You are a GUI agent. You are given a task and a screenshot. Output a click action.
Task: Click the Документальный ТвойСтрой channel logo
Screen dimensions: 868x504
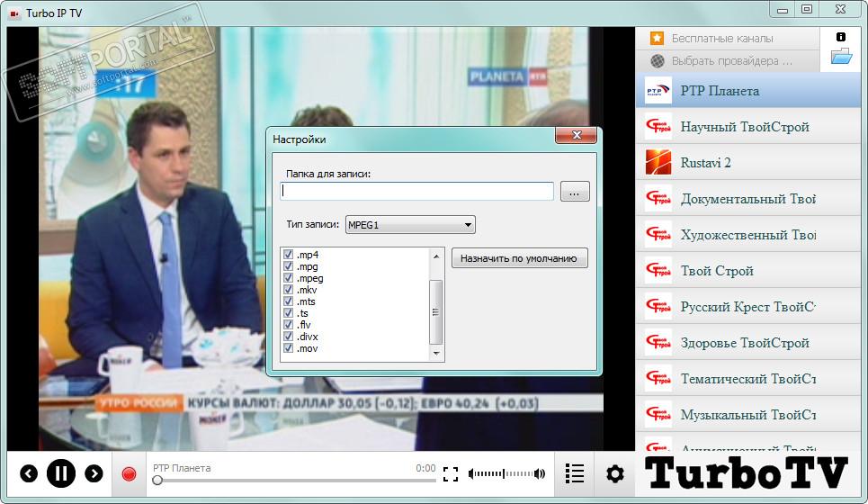click(658, 198)
